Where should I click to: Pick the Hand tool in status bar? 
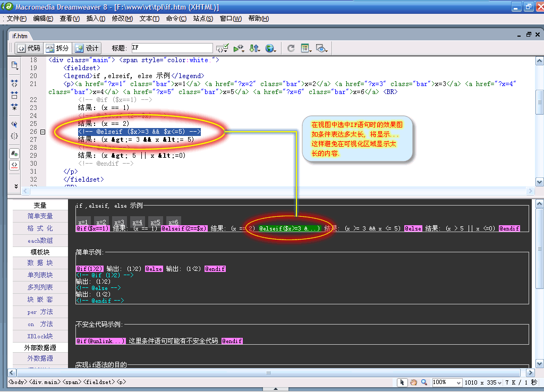point(413,382)
